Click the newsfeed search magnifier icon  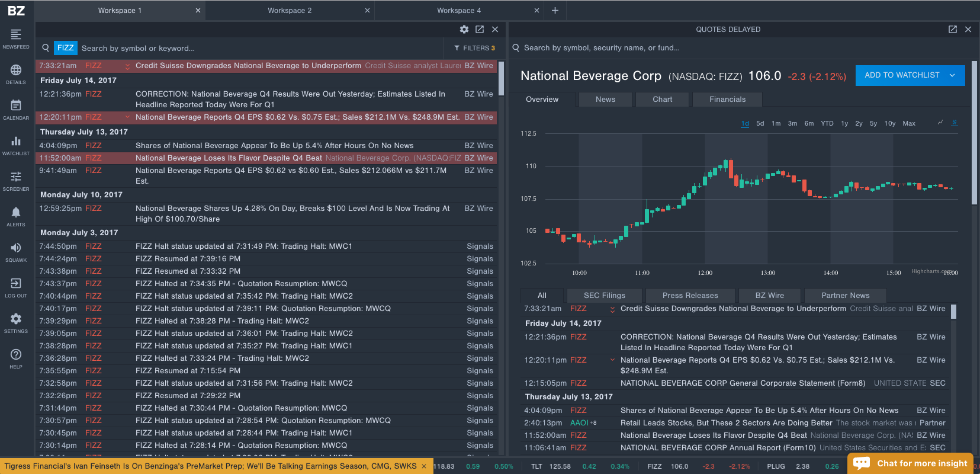pos(46,48)
